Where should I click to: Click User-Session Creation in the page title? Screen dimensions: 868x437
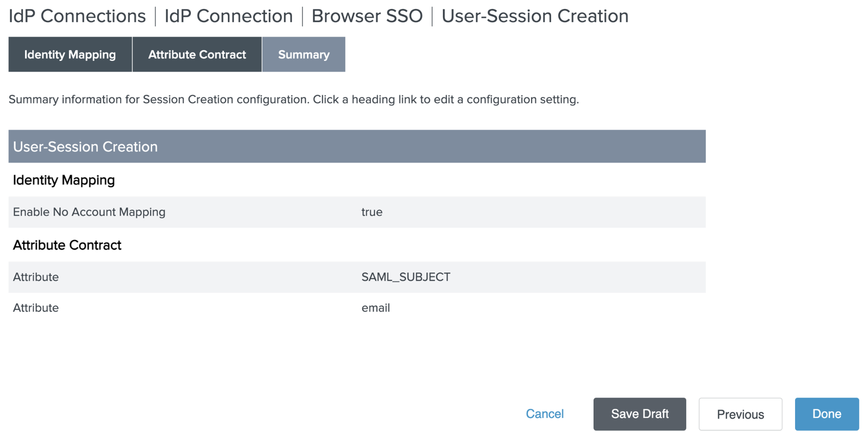(535, 16)
